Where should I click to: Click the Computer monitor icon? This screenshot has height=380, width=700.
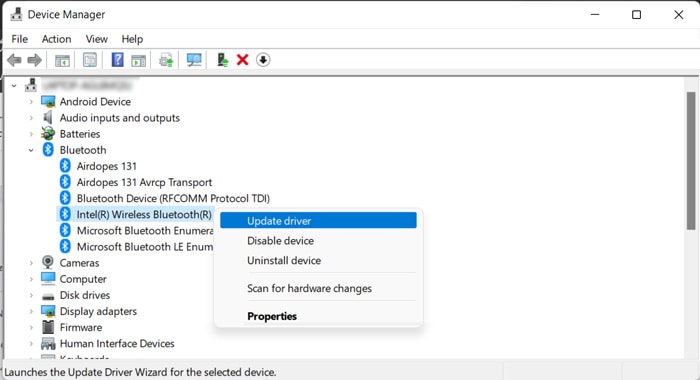pos(48,279)
